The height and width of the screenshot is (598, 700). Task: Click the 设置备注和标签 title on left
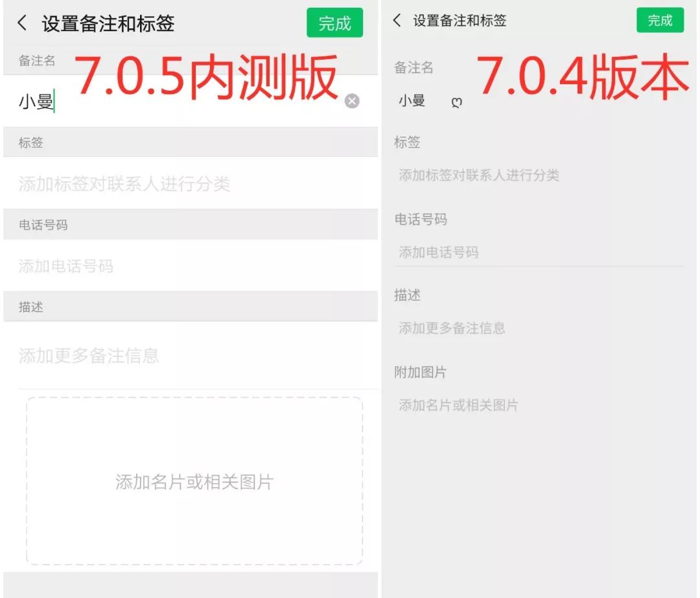pos(108,23)
